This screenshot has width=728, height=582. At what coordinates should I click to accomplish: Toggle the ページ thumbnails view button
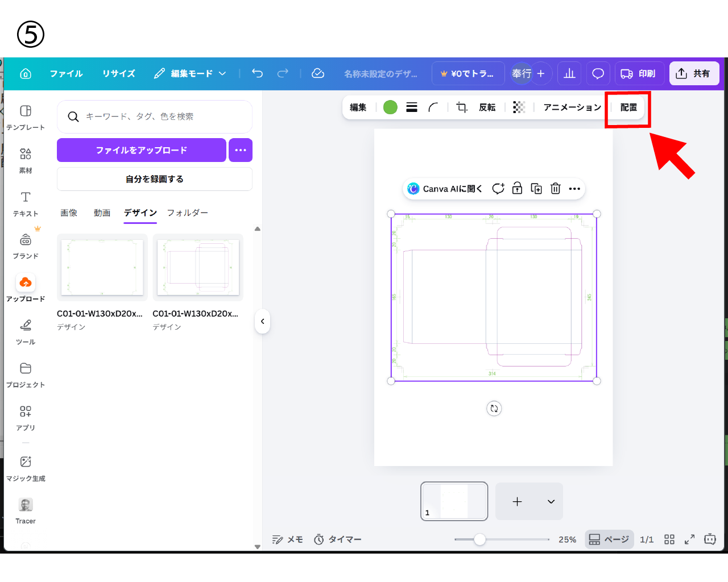coord(609,539)
